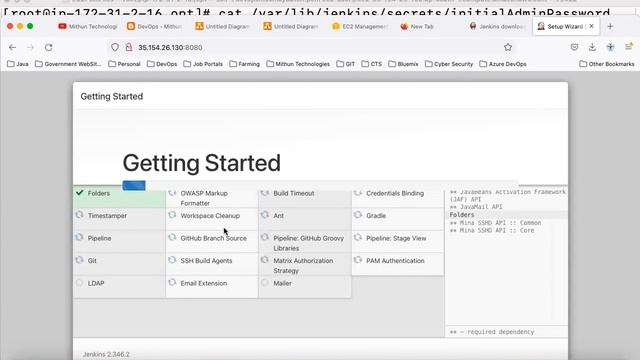Switch to the EC2 Management tab
This screenshot has width=640, height=360.
pos(360,27)
